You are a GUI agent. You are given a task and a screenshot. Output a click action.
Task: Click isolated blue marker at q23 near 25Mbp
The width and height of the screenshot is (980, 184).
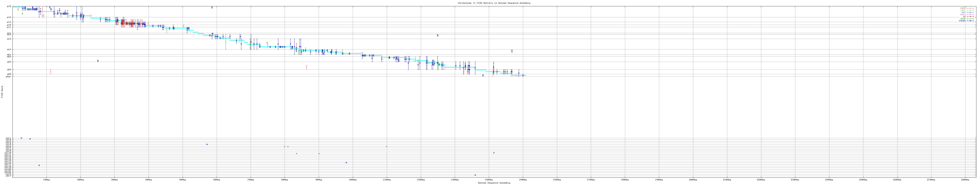point(98,61)
